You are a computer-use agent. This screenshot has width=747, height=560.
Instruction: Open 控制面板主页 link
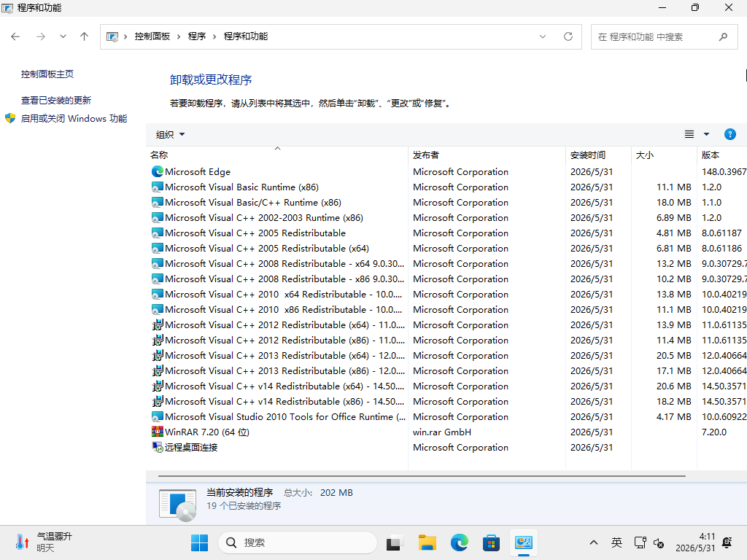tap(47, 74)
